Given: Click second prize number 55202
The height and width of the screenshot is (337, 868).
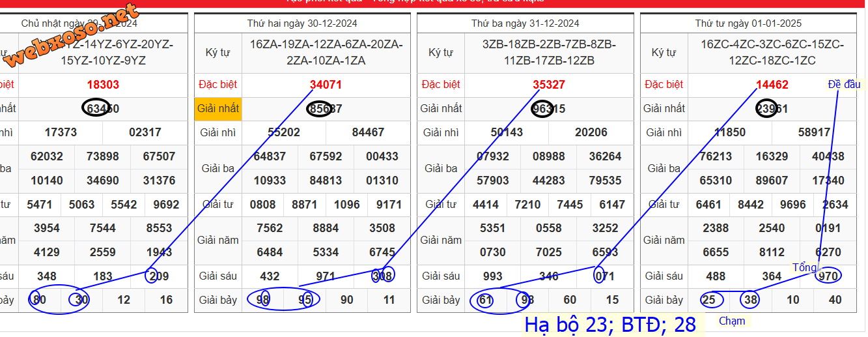Looking at the screenshot, I should pyautogui.click(x=284, y=132).
